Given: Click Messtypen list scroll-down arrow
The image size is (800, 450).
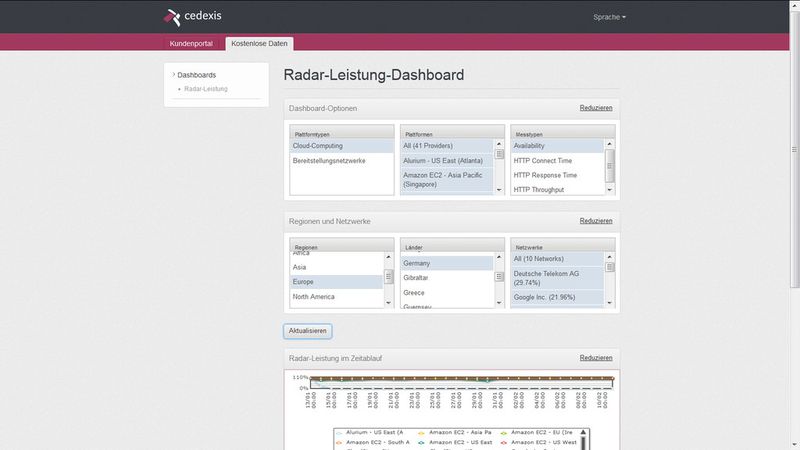Looking at the screenshot, I should click(609, 190).
